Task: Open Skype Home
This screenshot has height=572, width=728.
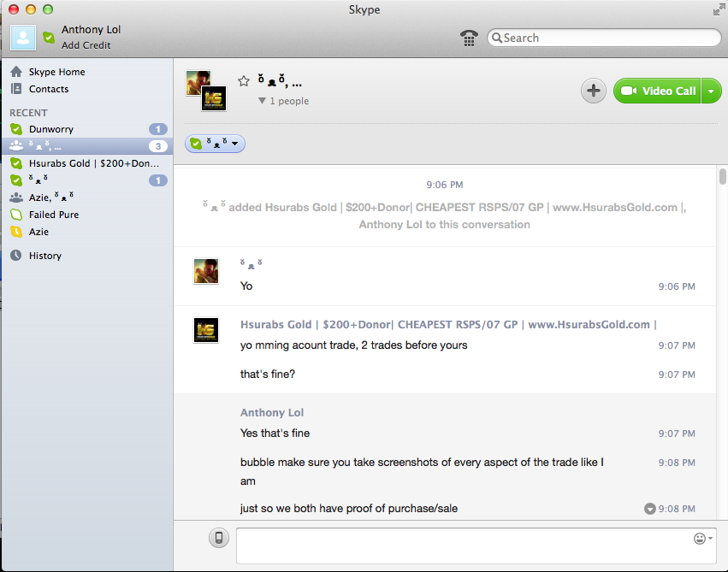Action: 56,72
